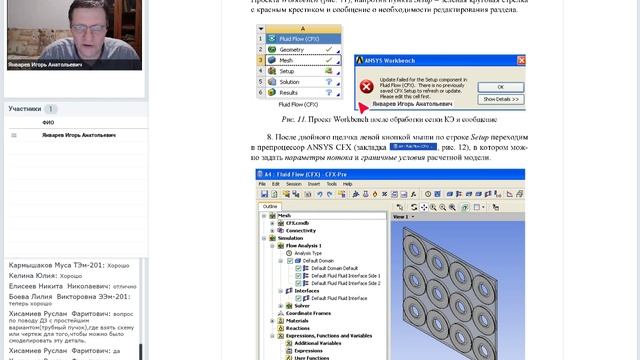Image resolution: width=640 pixels, height=360 pixels.
Task: Click the Mesh cell icon in project
Action: click(x=271, y=60)
